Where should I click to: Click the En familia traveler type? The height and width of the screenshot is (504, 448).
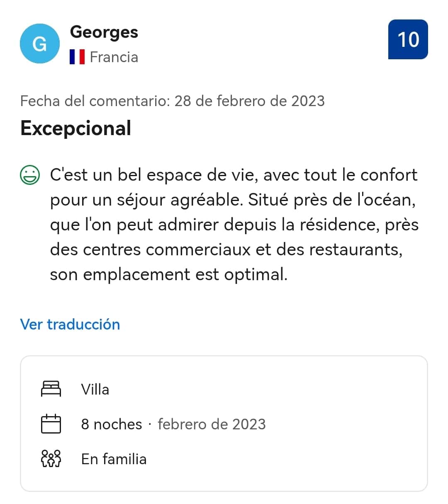click(x=114, y=459)
